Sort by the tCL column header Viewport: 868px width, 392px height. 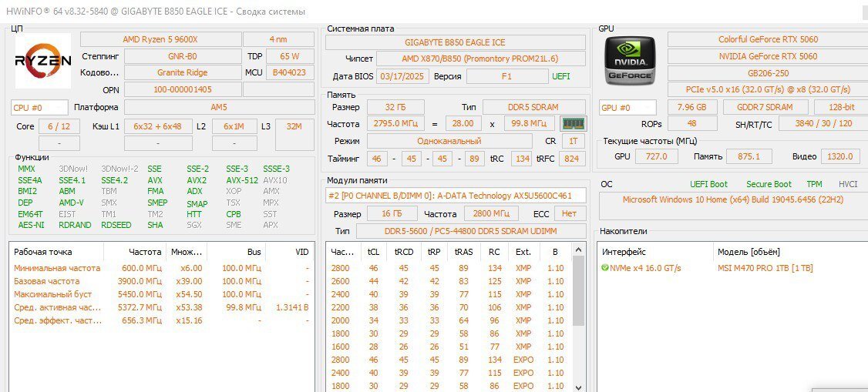coord(373,252)
